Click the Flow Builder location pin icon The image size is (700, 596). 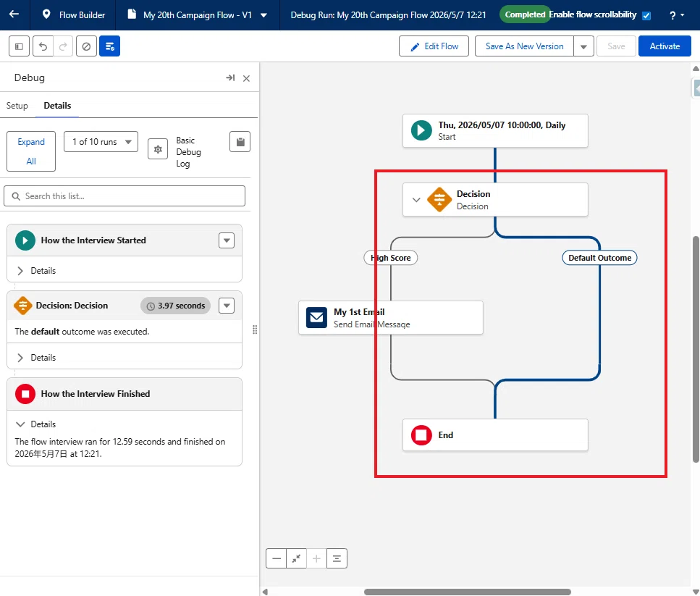tap(46, 14)
